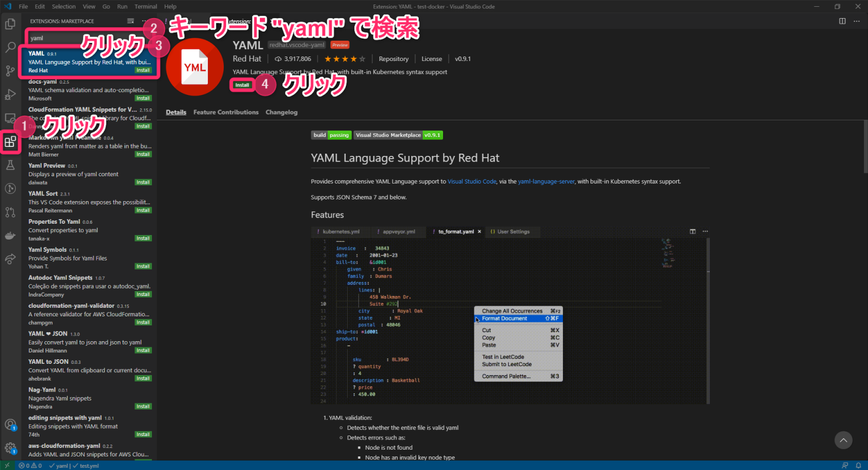Open the Search view from the sidebar
The height and width of the screenshot is (470, 868).
coord(10,47)
